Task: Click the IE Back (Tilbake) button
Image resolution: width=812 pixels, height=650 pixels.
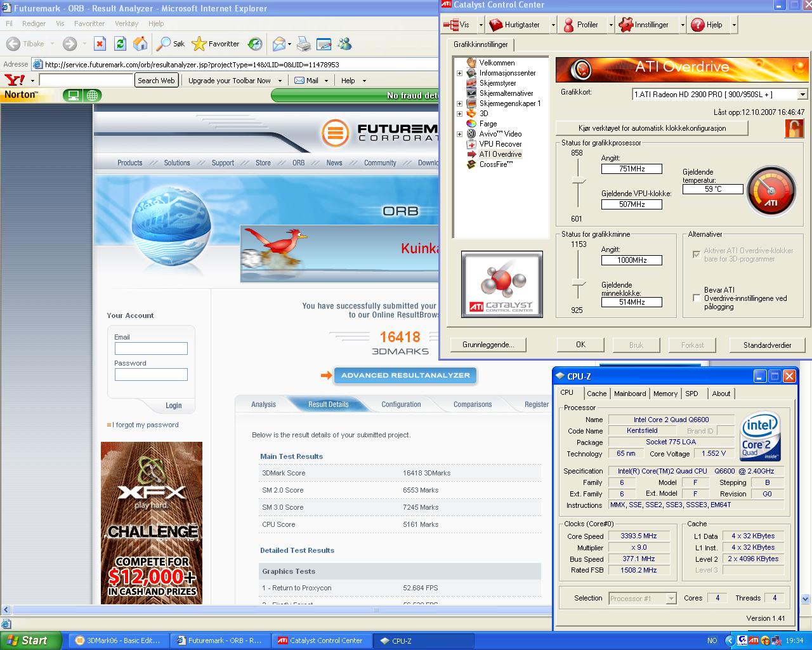Action: click(x=26, y=44)
